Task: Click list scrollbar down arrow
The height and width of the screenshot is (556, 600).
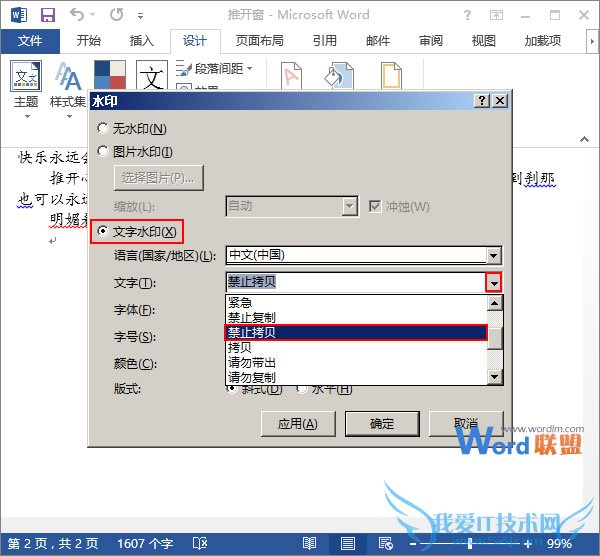Action: (x=495, y=377)
